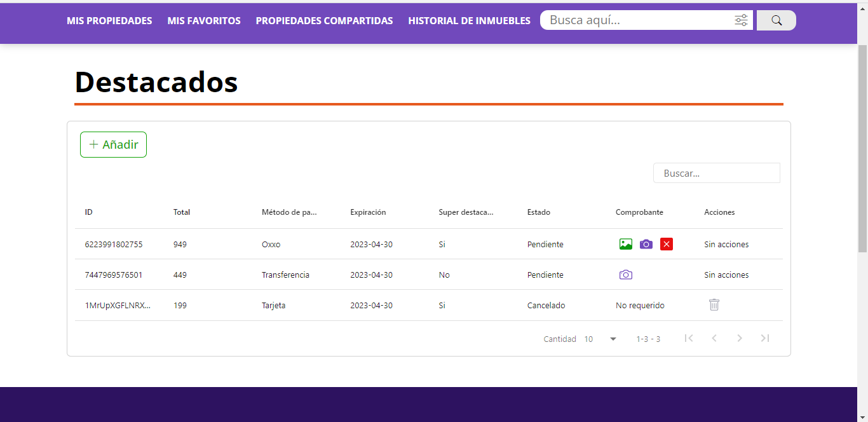Screen dimensions: 868x422
Task: Open search filter settings sliders icon
Action: point(741,20)
